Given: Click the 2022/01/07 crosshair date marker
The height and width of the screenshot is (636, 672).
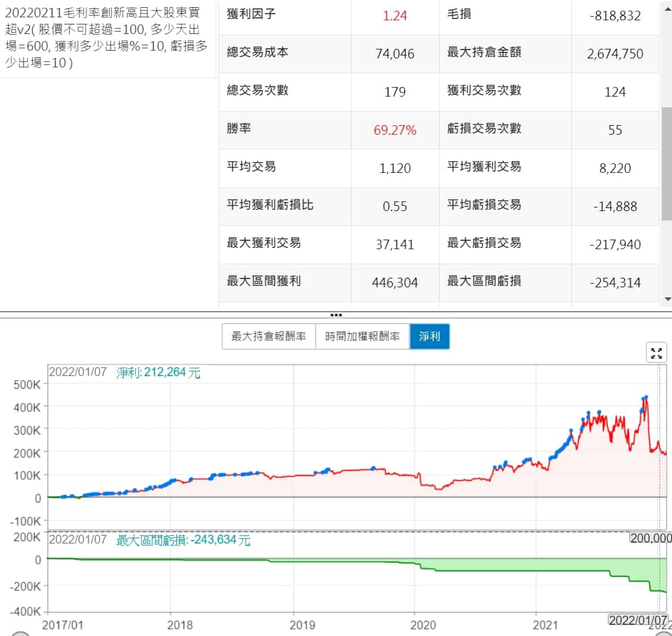Looking at the screenshot, I should click(x=637, y=620).
